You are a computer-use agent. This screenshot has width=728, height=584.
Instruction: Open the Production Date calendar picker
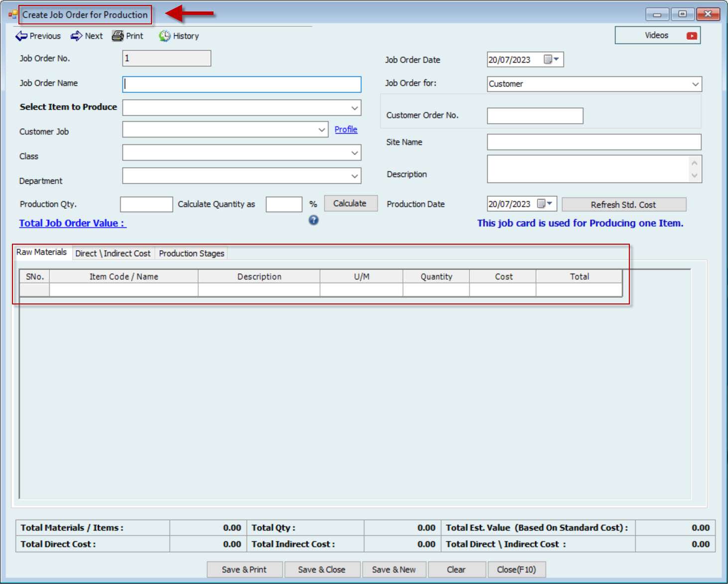pos(544,204)
